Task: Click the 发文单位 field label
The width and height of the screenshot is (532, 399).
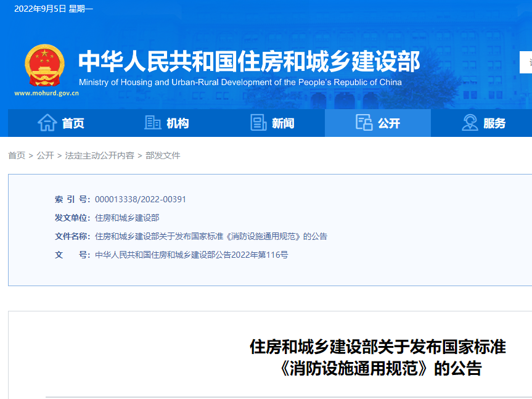Action: pos(72,218)
